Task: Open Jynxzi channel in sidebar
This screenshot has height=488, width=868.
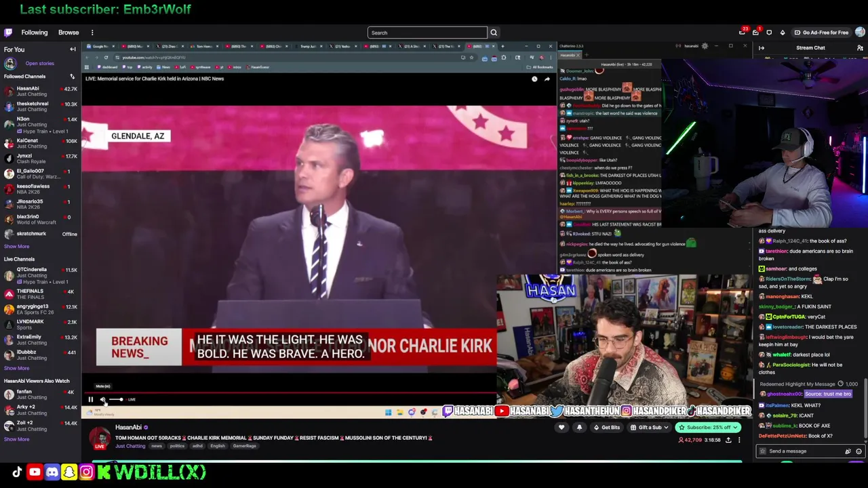Action: 41,158
